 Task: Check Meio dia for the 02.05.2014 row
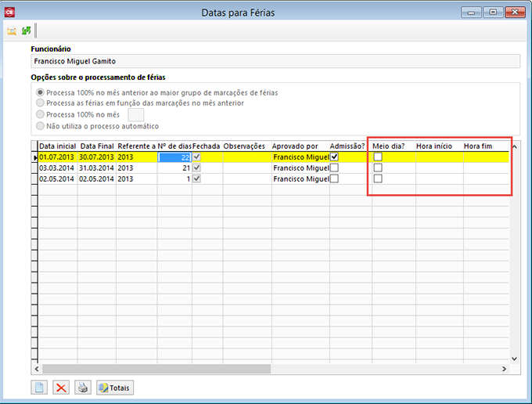pyautogui.click(x=378, y=179)
